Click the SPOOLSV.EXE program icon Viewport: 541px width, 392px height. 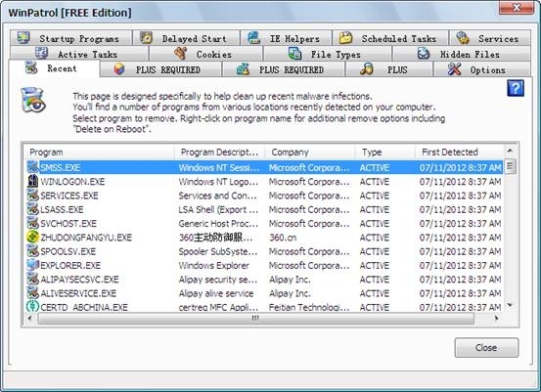pos(33,251)
